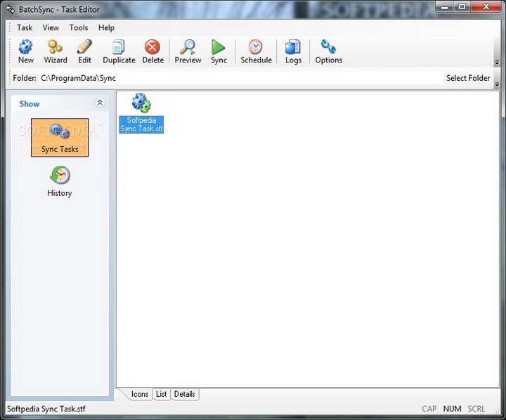Viewport: 506px width, 420px height.
Task: Switch to the Icons view tab
Action: pyautogui.click(x=140, y=394)
